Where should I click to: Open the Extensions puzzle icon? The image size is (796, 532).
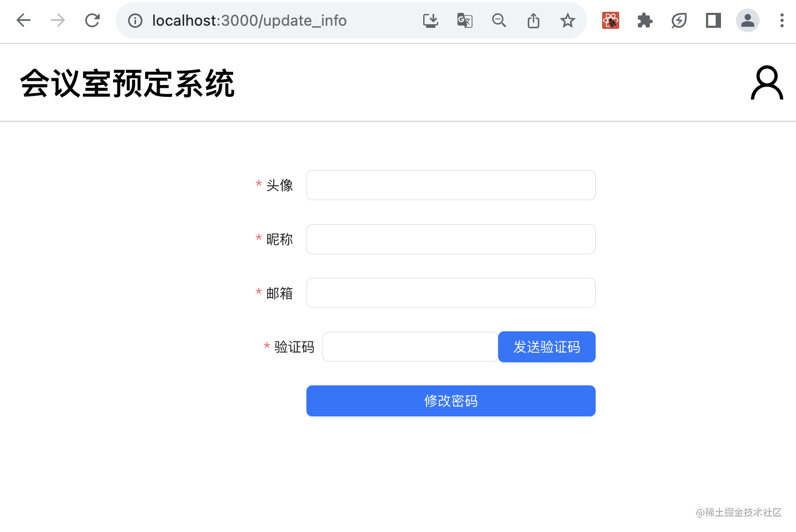point(645,20)
